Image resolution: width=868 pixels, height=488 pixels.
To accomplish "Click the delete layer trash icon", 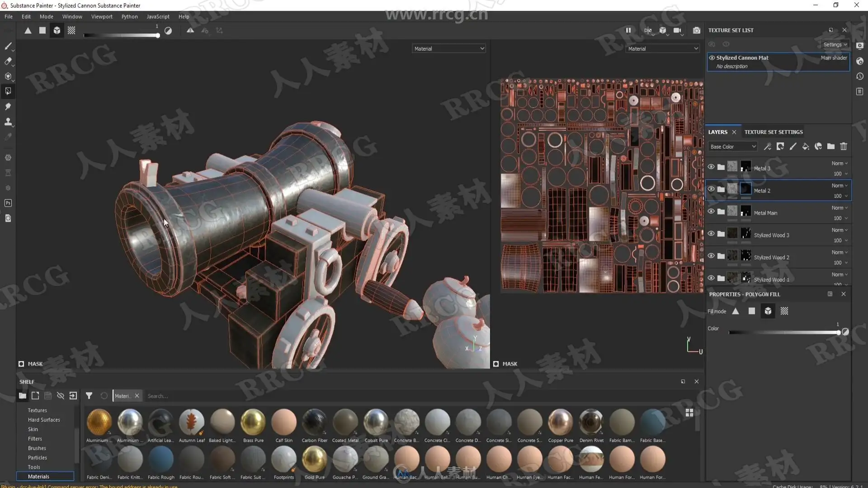I will pos(843,146).
